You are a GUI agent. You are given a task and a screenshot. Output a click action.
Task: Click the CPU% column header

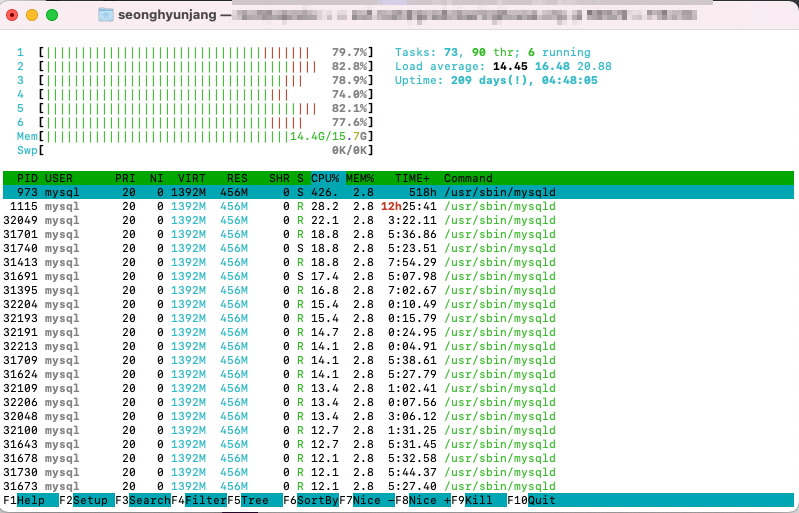coord(325,178)
